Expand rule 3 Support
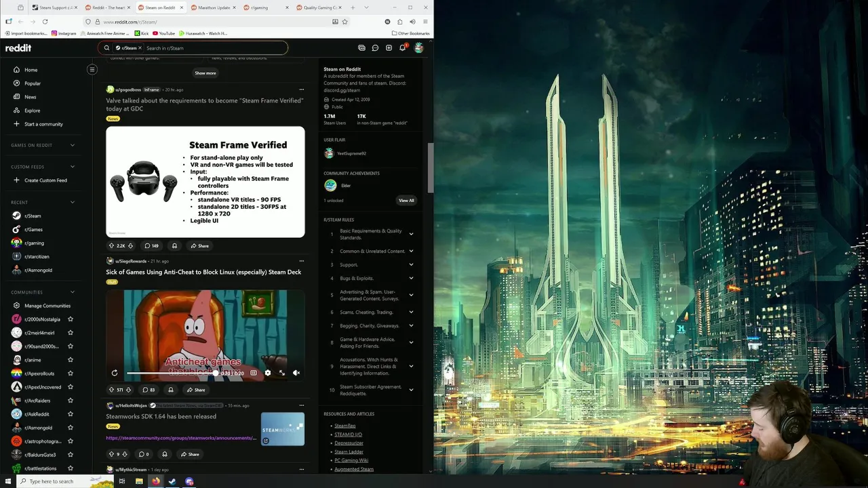 tap(411, 264)
